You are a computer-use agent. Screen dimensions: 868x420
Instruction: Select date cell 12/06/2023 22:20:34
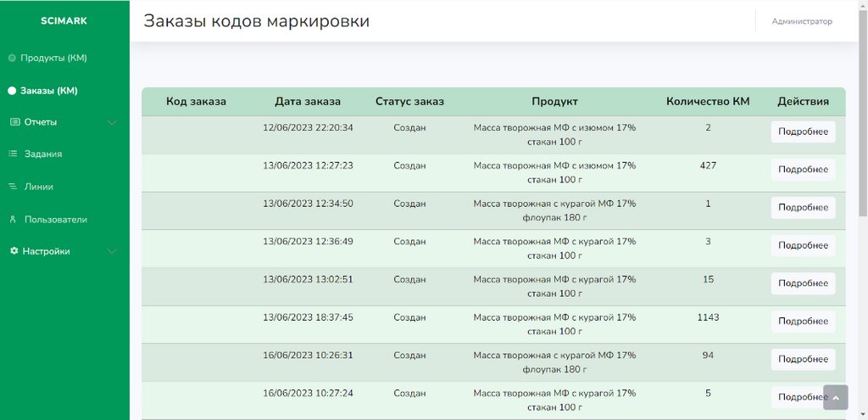[x=308, y=128]
